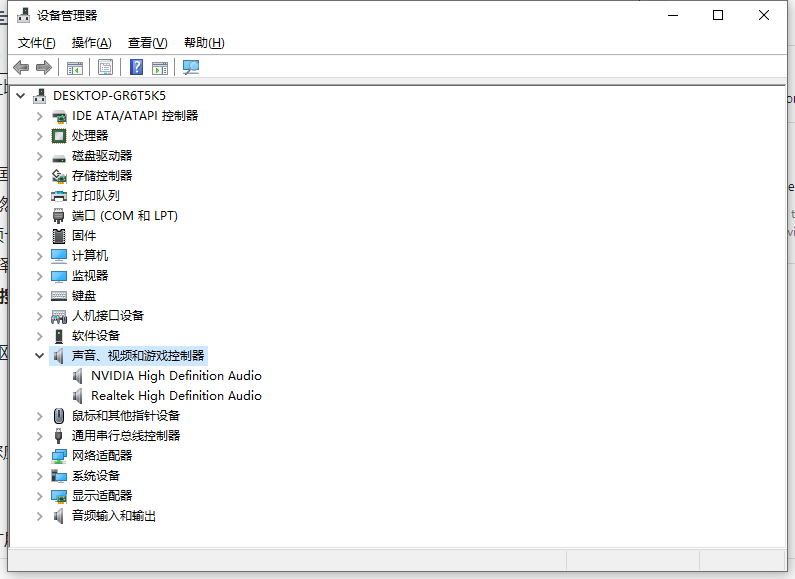The image size is (795, 579).
Task: Select the NVIDIA High Definition Audio device
Action: pyautogui.click(x=176, y=376)
